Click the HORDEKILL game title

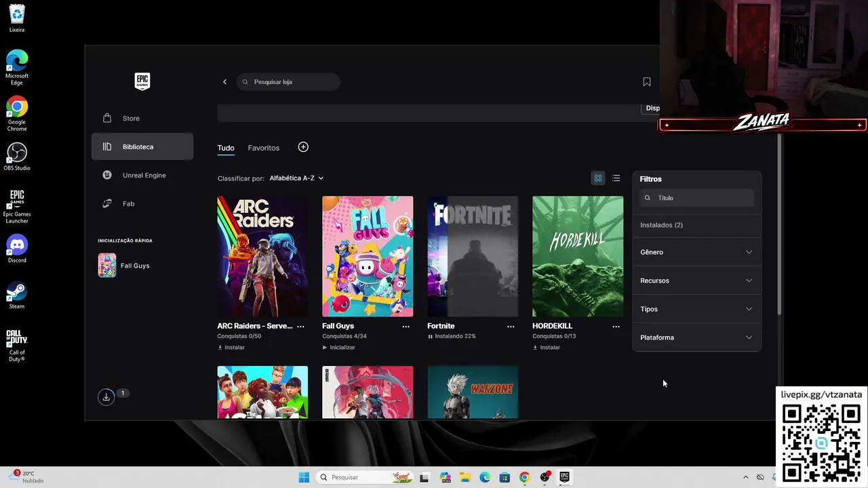(x=552, y=326)
